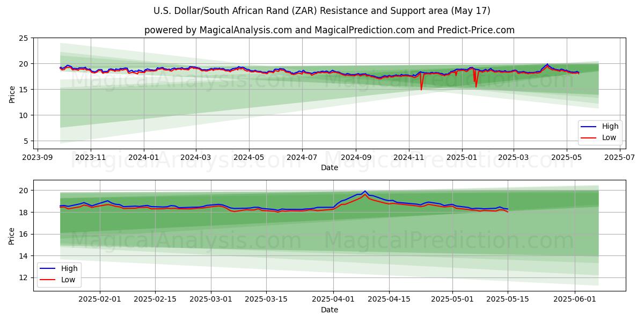Click the '16' price tick on bottom chart
Image resolution: width=644 pixels, height=322 pixels.
point(24,234)
